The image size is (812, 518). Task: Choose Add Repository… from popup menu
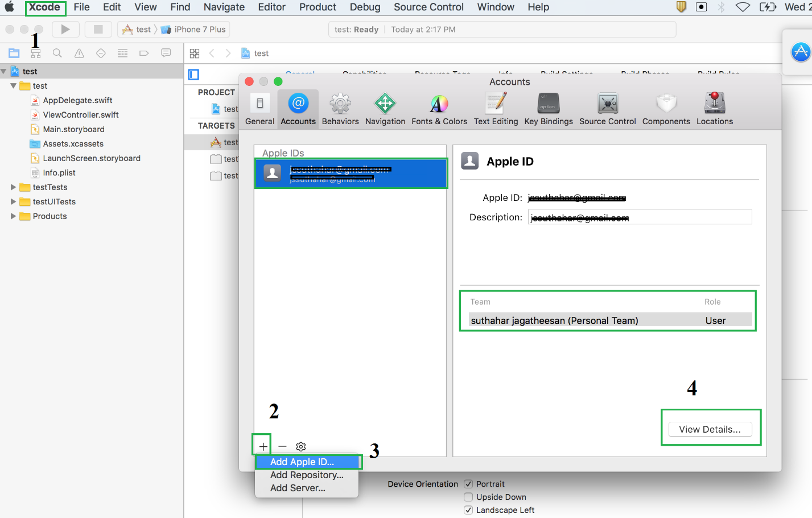[307, 475]
